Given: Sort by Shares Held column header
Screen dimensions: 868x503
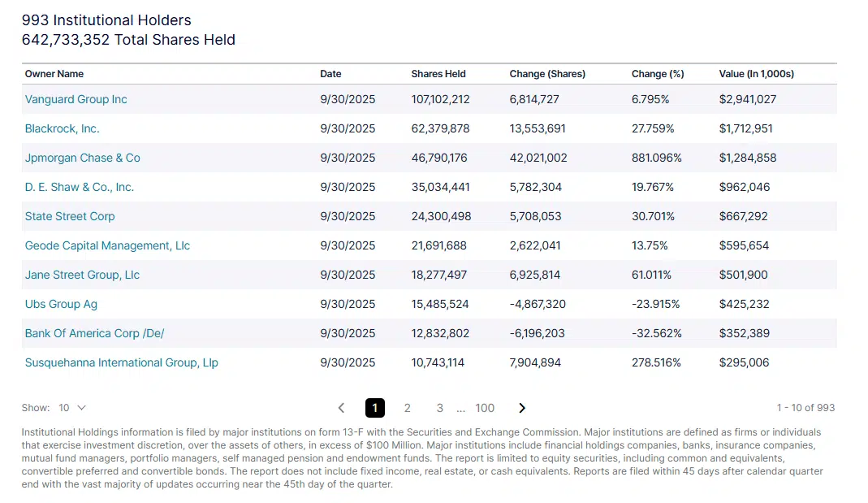Looking at the screenshot, I should (x=438, y=74).
